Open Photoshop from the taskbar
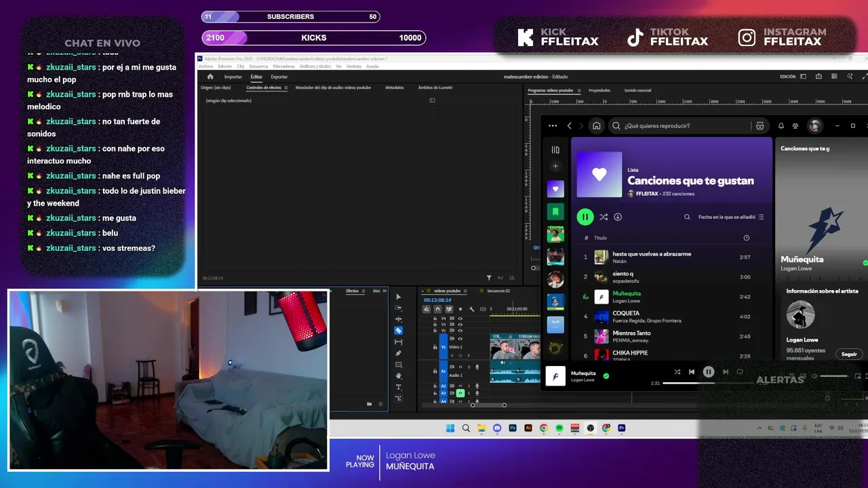The image size is (868, 488). (513, 428)
